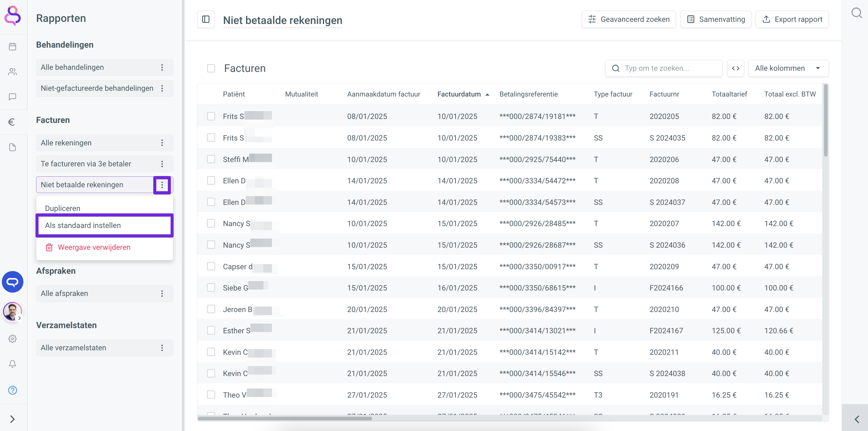Select all invoices with the Facturen header checkbox
The image size is (868, 431).
[211, 68]
